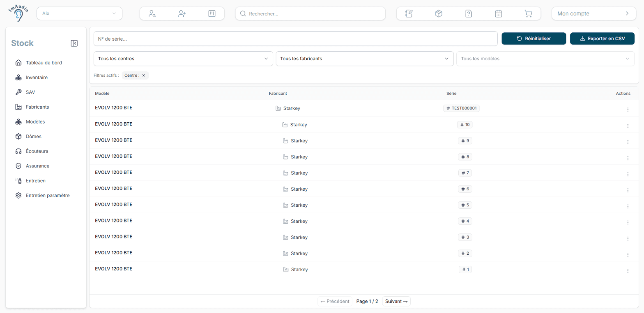Open the kanban board icon
Screen dimensions: 644x313
click(x=212, y=14)
